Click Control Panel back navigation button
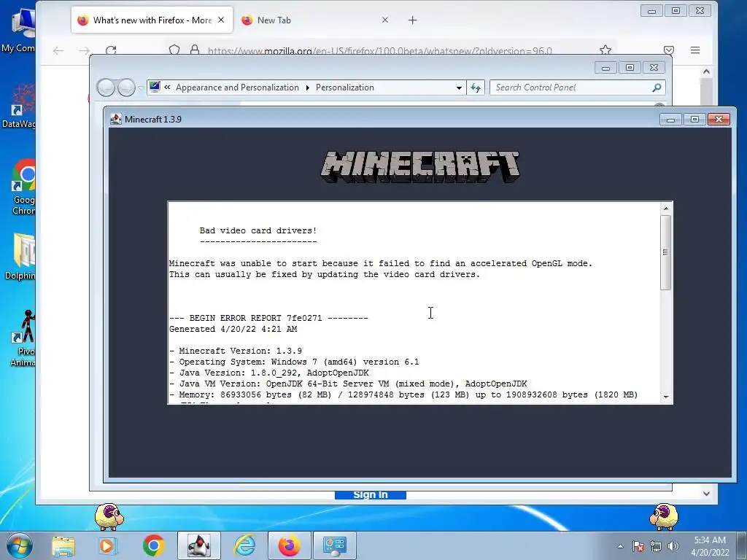The image size is (747, 560). tap(106, 87)
